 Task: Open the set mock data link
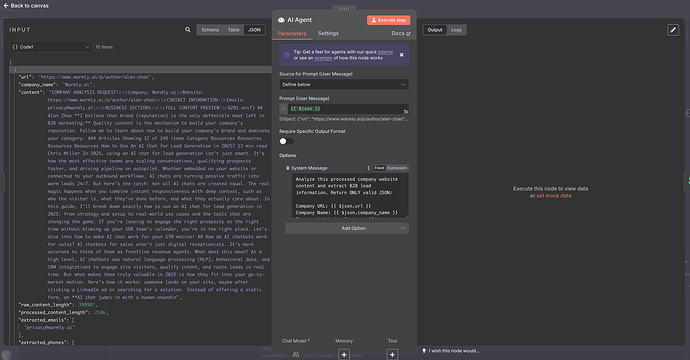tap(554, 196)
